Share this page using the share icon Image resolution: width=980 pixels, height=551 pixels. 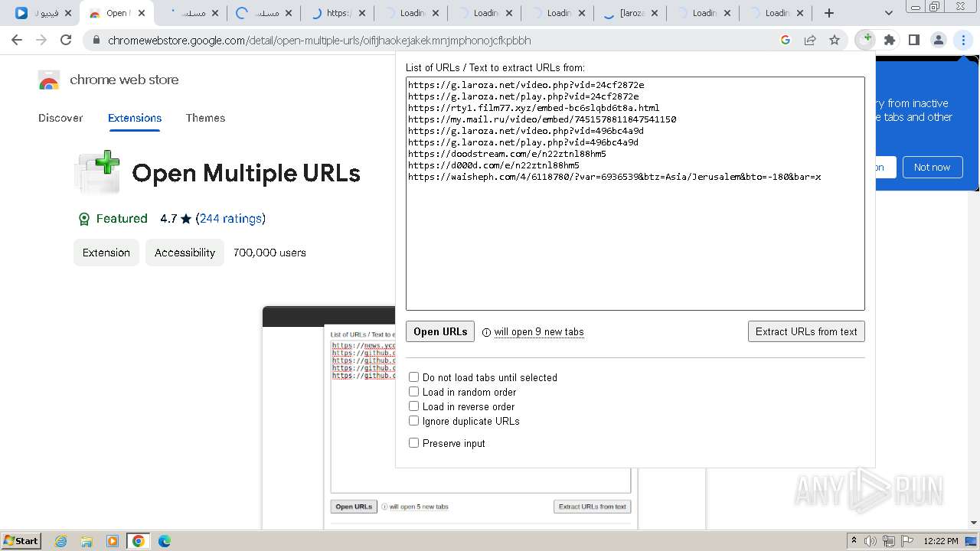click(x=810, y=40)
